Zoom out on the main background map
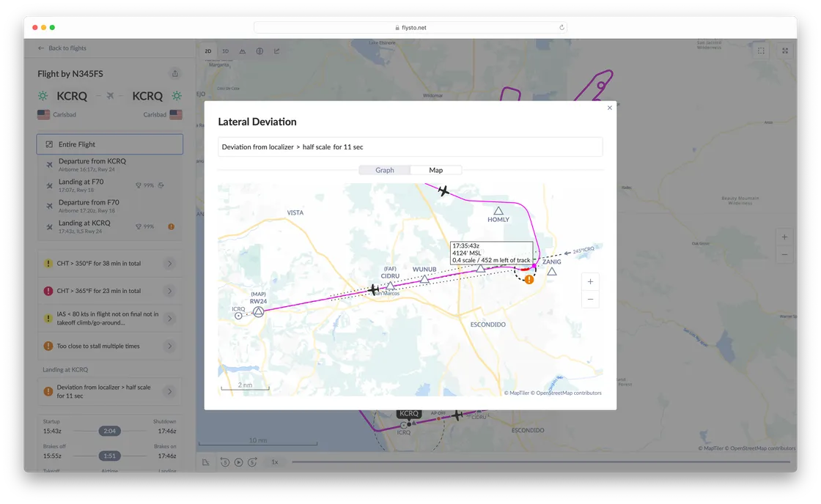 784,255
